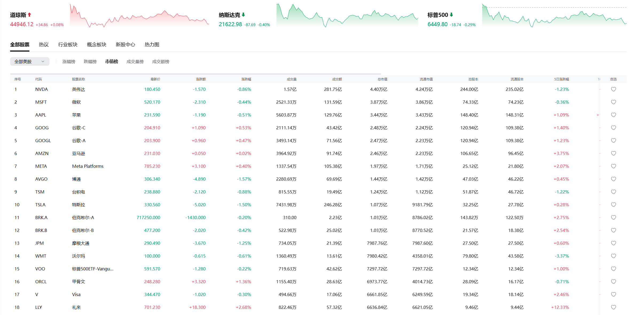Click WMT row heart icon
Screen dimensions: 644x315
click(x=613, y=256)
